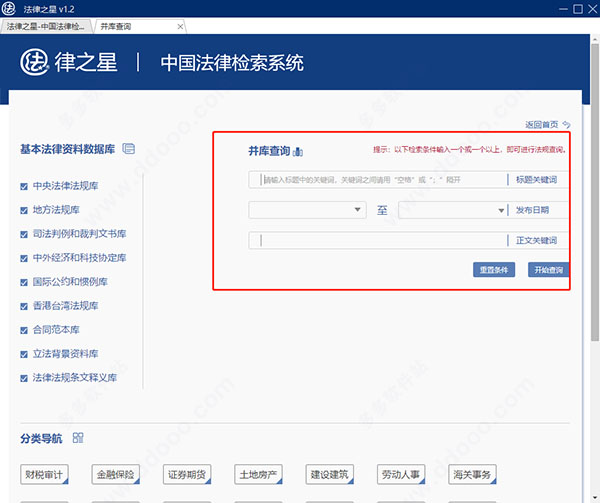Click 分类导航 heading

(x=41, y=438)
